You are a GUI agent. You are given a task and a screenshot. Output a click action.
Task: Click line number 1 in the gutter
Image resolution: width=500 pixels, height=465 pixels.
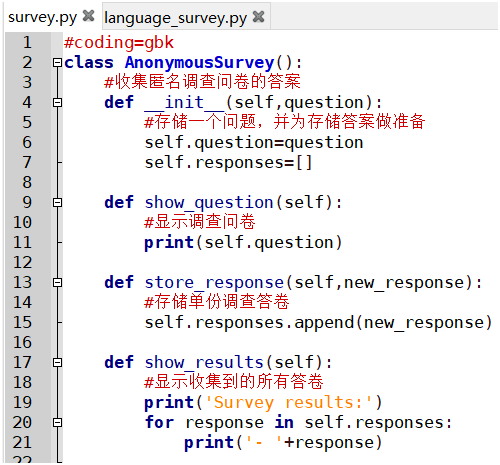(27, 42)
